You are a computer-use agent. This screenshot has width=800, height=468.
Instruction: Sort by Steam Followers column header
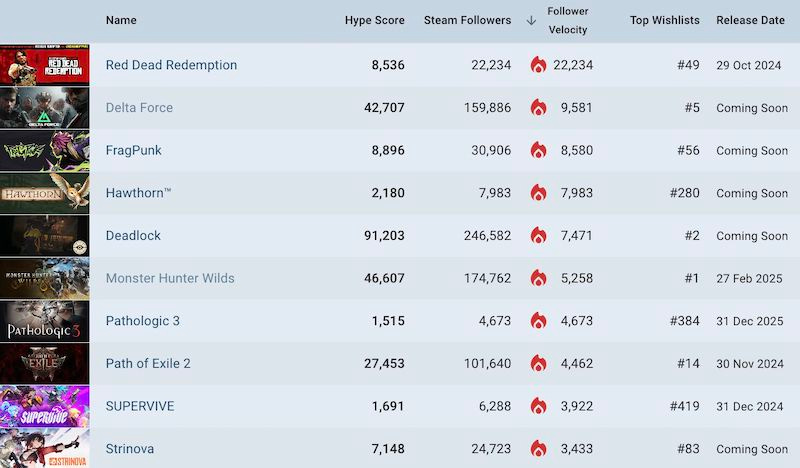(x=467, y=20)
